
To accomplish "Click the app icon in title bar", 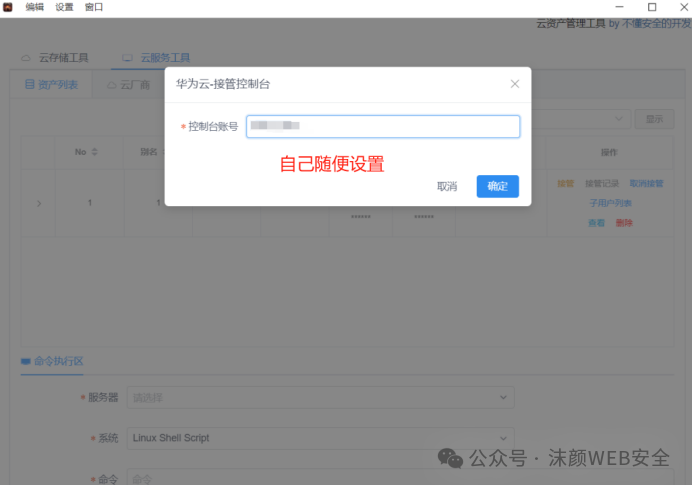I will click(x=8, y=7).
